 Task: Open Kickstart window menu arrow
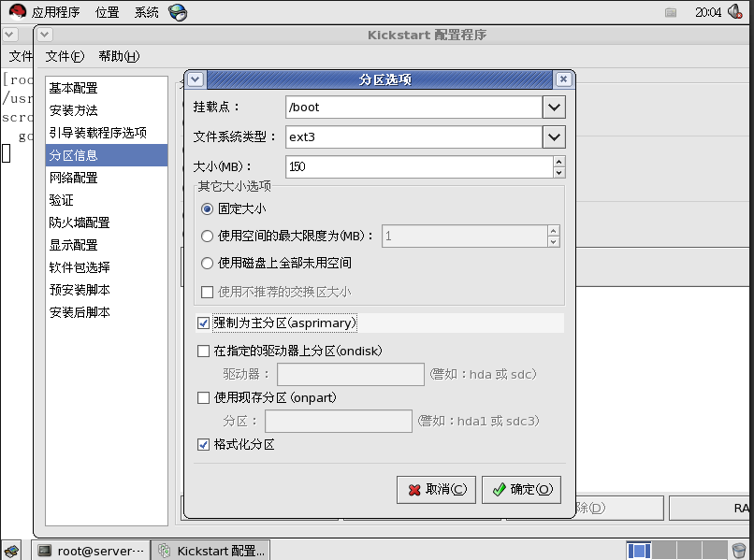pyautogui.click(x=44, y=35)
